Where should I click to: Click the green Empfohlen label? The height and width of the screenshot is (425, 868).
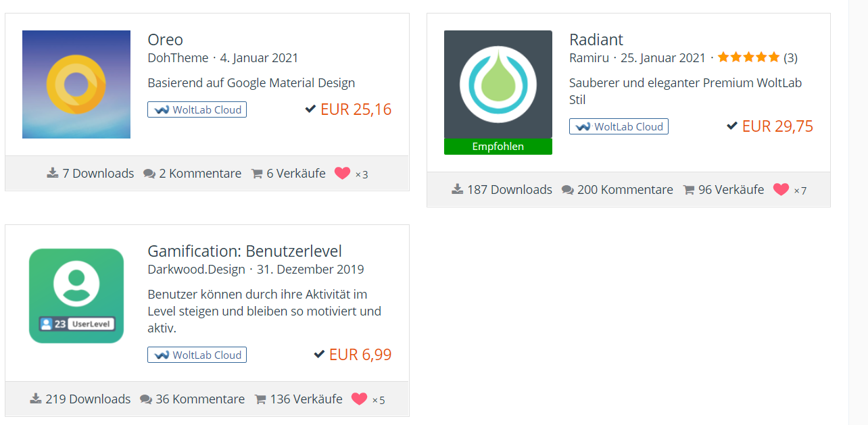(x=498, y=147)
